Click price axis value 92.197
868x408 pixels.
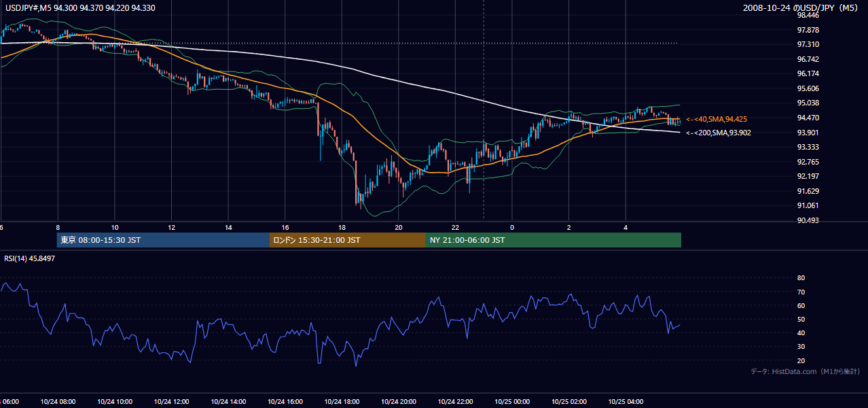coord(808,176)
